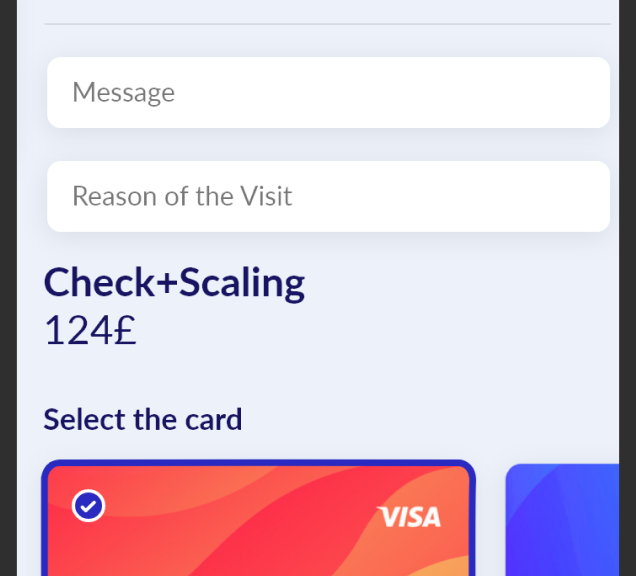Click the white tick inside the blue circle
Viewport: 636px width, 576px height.
[88, 506]
